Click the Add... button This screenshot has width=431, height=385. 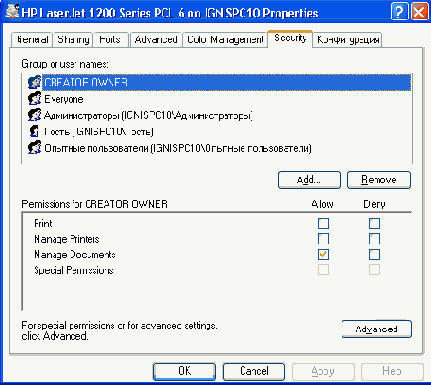tap(309, 180)
